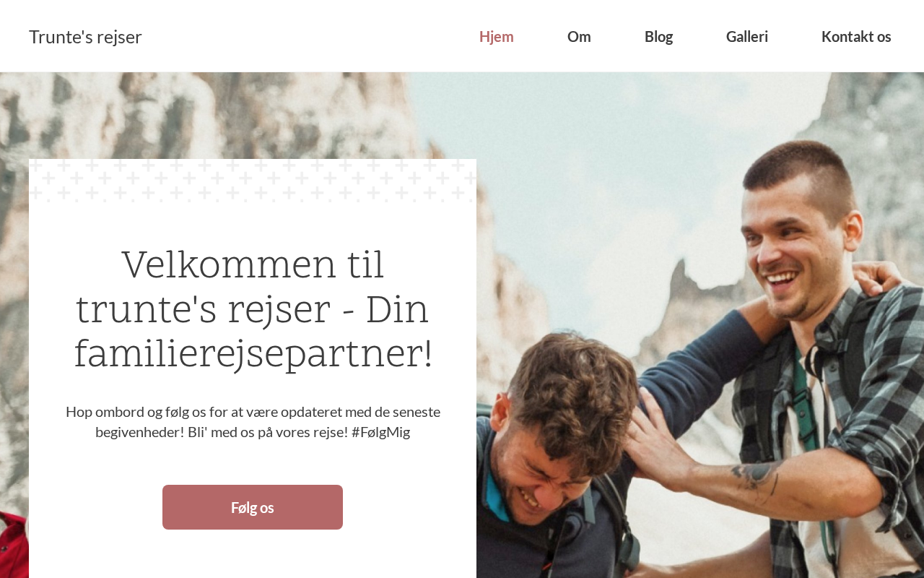
Task: Click the tattoo on the man's forearm
Action: coord(756,475)
